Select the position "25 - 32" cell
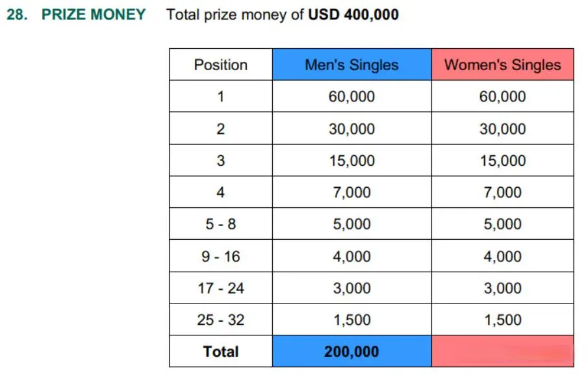Viewport: 588px width, 375px height. click(221, 320)
